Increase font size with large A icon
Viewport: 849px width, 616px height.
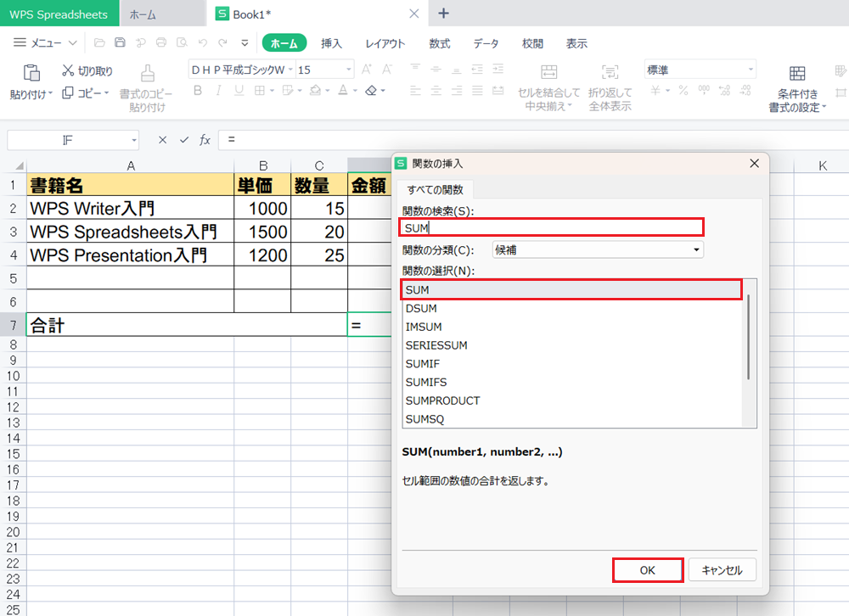click(x=367, y=70)
